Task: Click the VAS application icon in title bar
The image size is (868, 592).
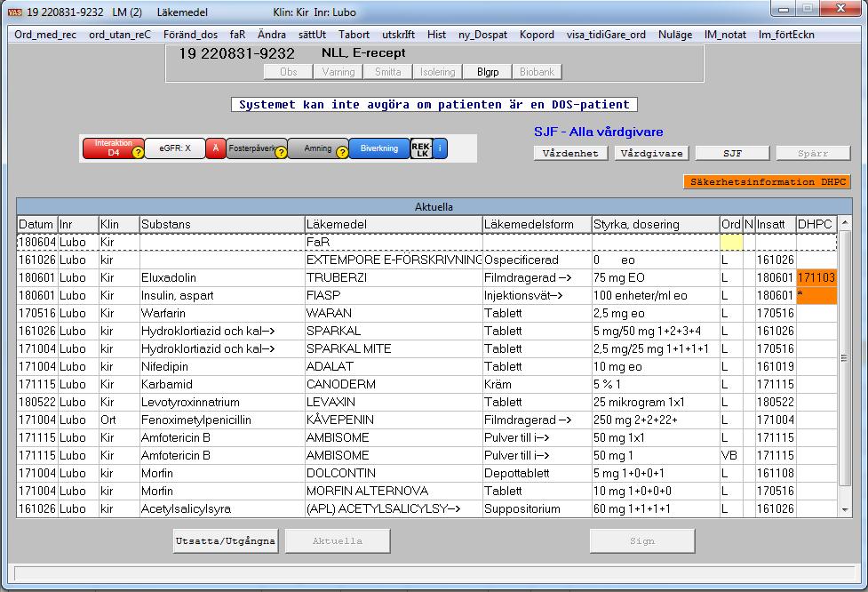Action: point(15,12)
